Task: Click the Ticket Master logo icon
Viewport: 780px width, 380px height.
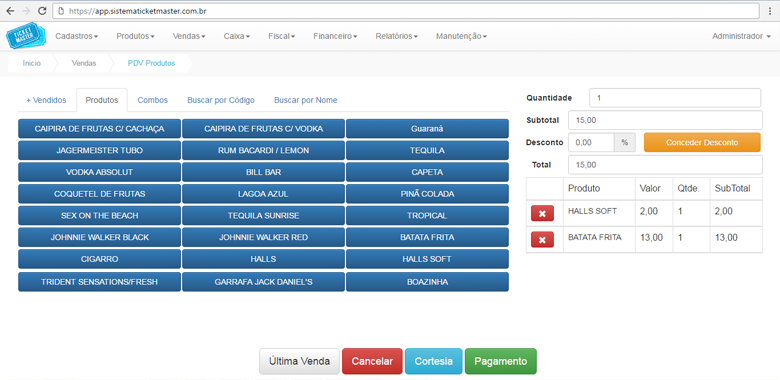Action: click(x=25, y=37)
